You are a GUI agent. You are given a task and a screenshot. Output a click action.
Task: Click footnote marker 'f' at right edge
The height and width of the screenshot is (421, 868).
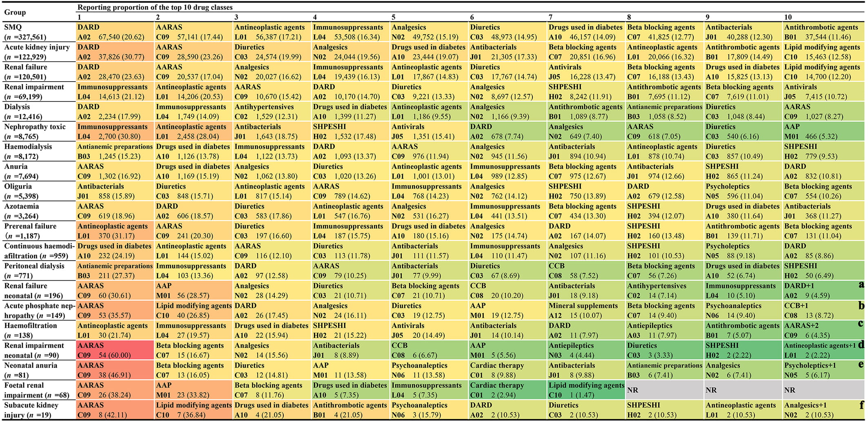[x=861, y=405]
